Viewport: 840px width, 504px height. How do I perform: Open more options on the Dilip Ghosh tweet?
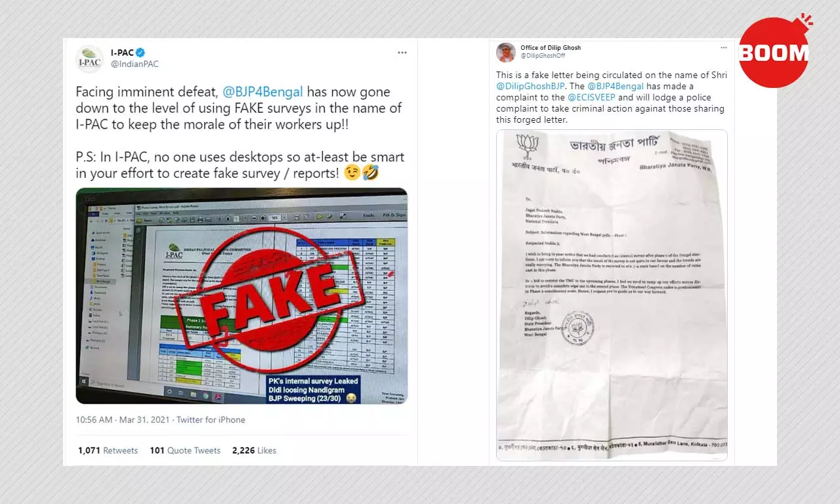pos(724,48)
